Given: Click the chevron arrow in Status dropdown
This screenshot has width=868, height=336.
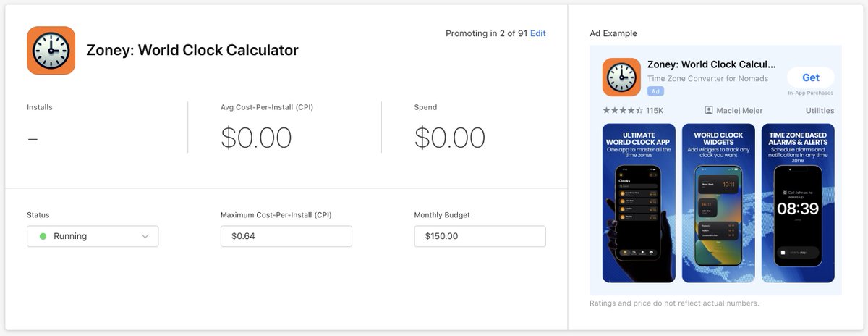Looking at the screenshot, I should click(145, 237).
